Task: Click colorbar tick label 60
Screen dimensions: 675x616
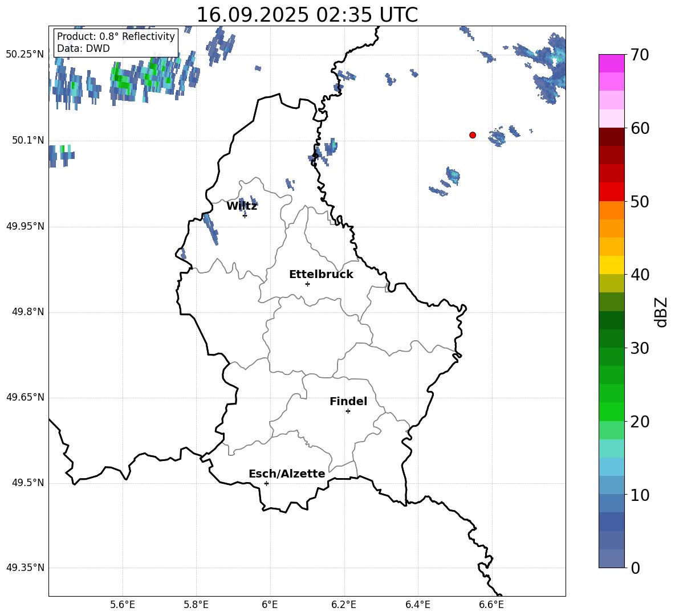Action: point(640,128)
